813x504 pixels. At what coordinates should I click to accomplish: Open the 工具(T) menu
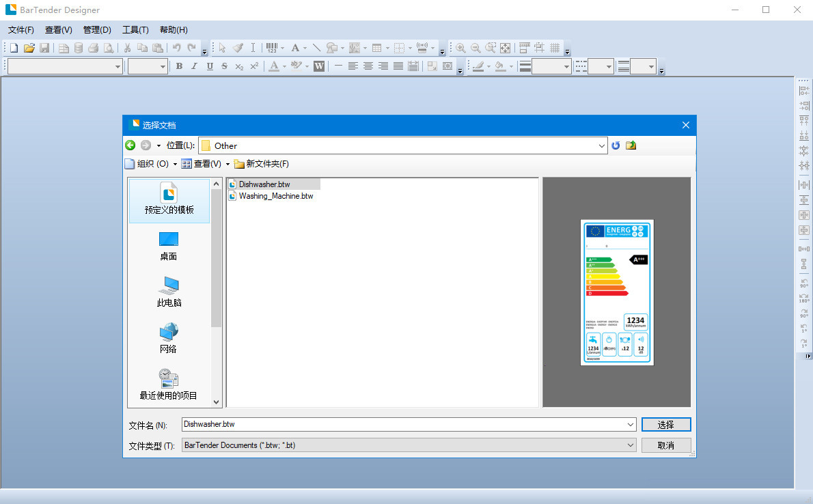click(x=135, y=29)
